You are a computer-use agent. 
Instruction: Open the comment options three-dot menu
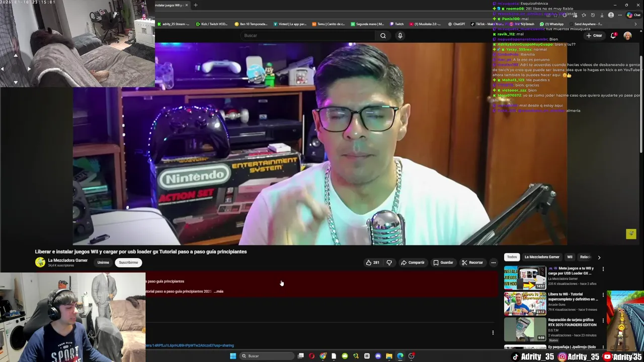(x=493, y=332)
